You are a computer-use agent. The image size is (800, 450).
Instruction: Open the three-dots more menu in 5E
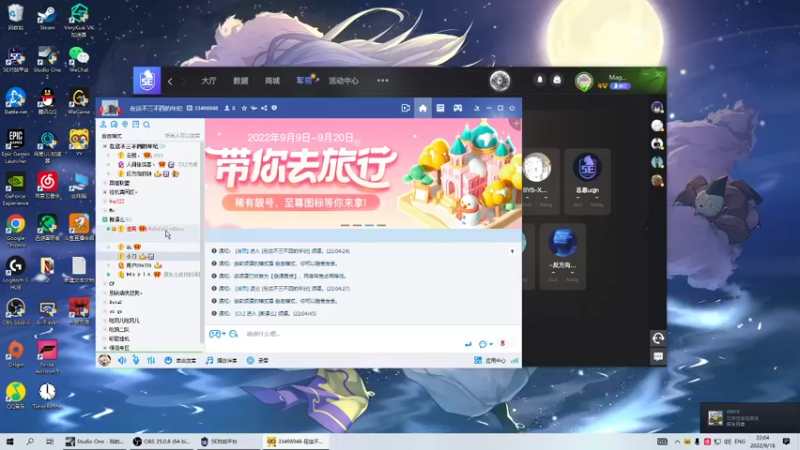pyautogui.click(x=383, y=81)
